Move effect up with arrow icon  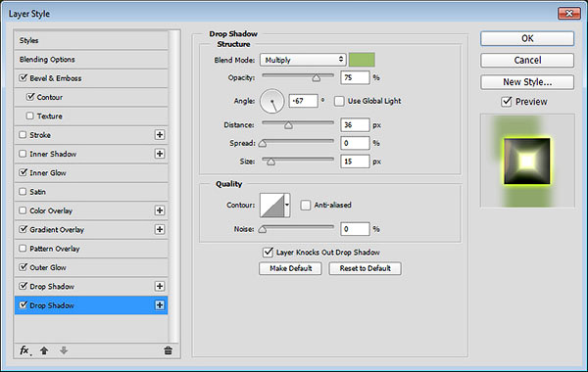[44, 350]
